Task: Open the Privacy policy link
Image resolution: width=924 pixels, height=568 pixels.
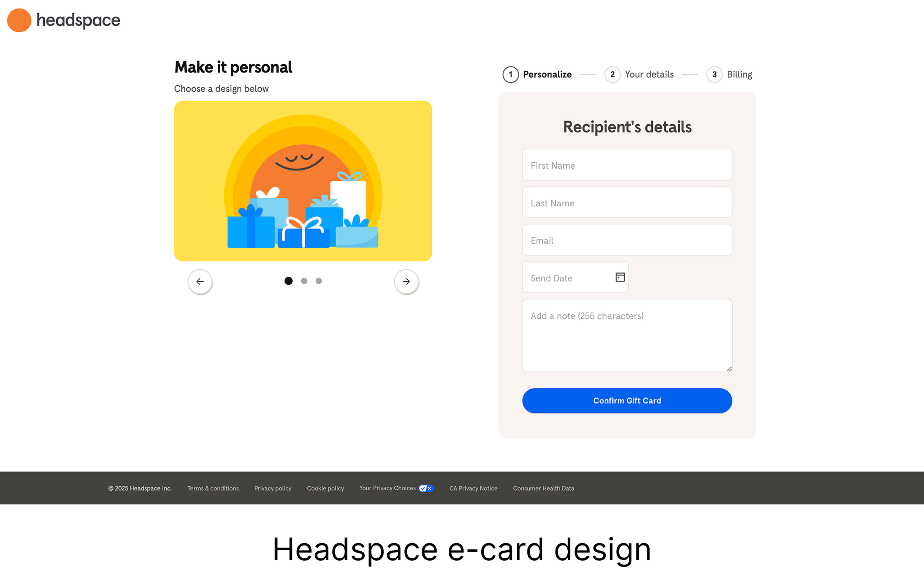Action: tap(273, 488)
